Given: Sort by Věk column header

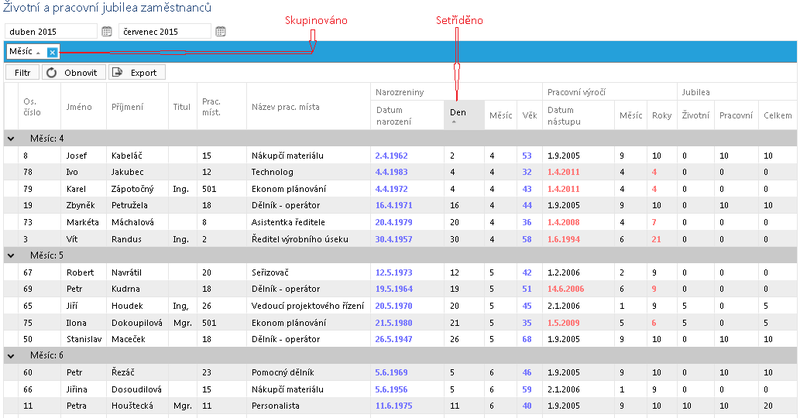Looking at the screenshot, I should pos(530,115).
